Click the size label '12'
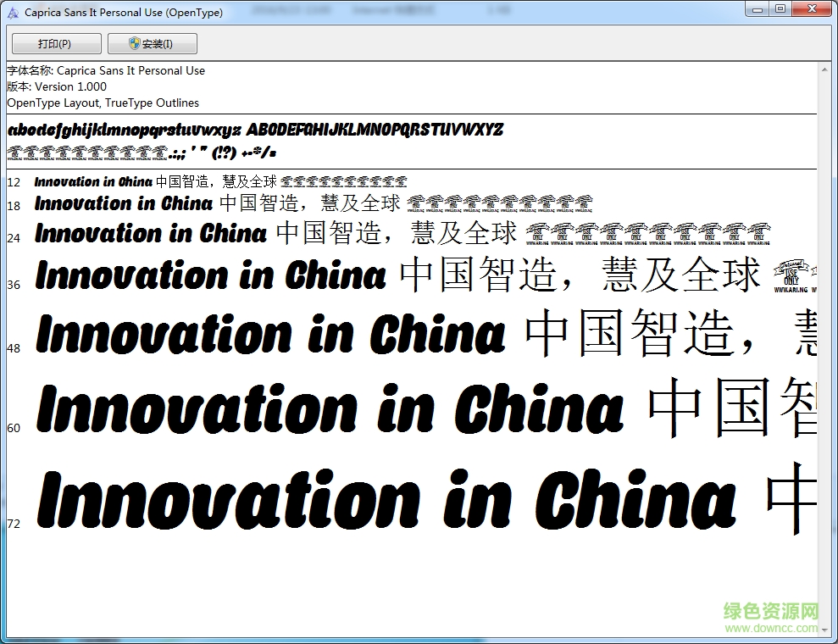 coord(14,182)
